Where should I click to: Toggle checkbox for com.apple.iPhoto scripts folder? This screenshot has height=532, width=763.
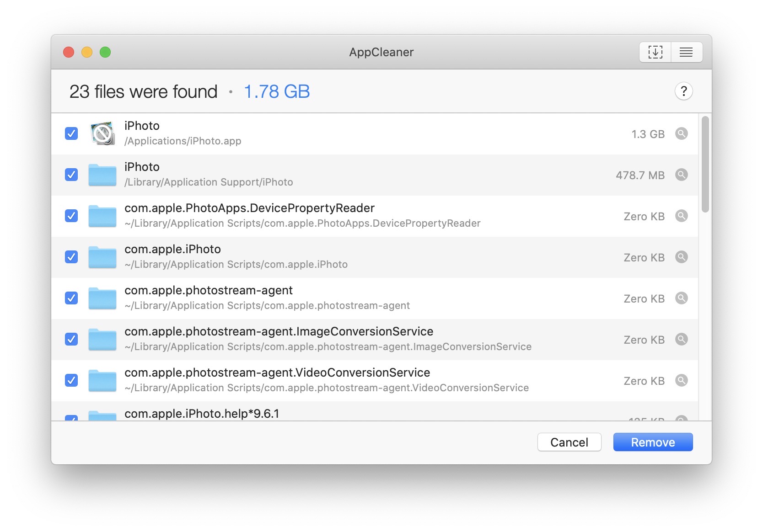pyautogui.click(x=71, y=257)
